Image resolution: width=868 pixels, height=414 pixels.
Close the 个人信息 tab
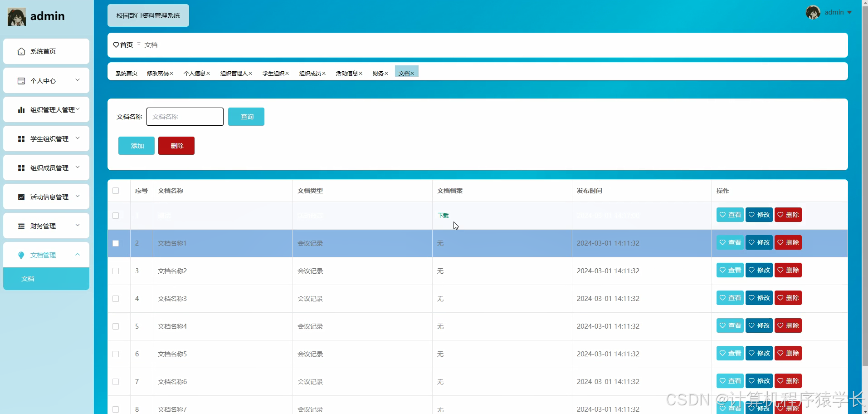[208, 74]
